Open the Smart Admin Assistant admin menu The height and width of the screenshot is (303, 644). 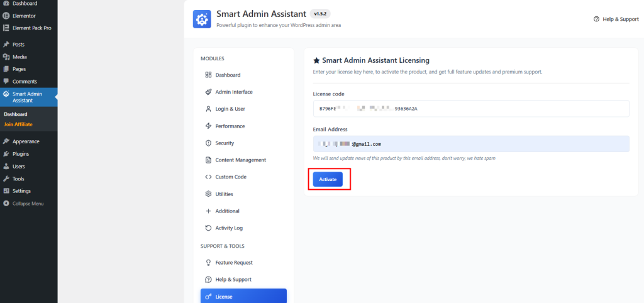[x=29, y=97]
